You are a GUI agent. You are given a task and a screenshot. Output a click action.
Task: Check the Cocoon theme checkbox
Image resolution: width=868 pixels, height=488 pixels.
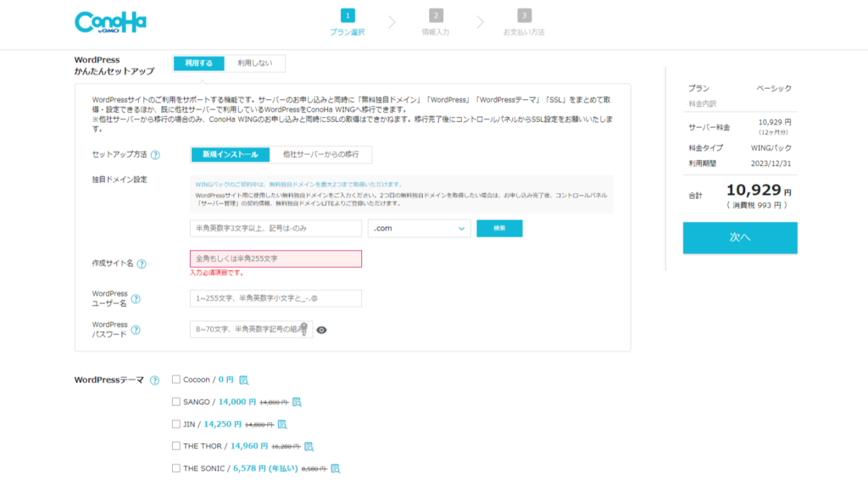click(176, 380)
